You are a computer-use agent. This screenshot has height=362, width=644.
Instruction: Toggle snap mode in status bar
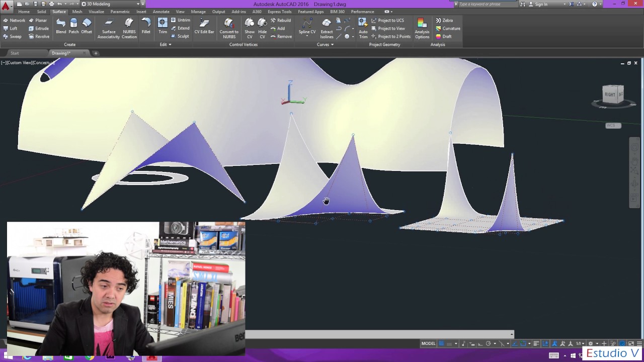tap(449, 344)
